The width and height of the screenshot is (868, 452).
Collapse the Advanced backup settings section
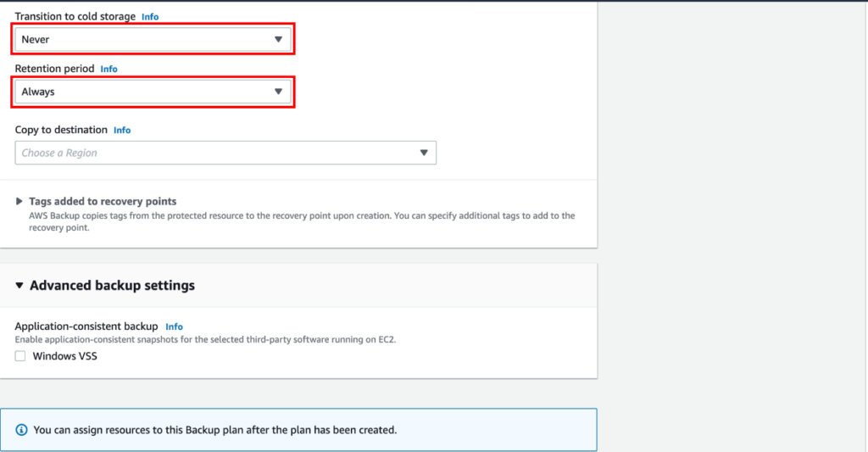(x=19, y=285)
